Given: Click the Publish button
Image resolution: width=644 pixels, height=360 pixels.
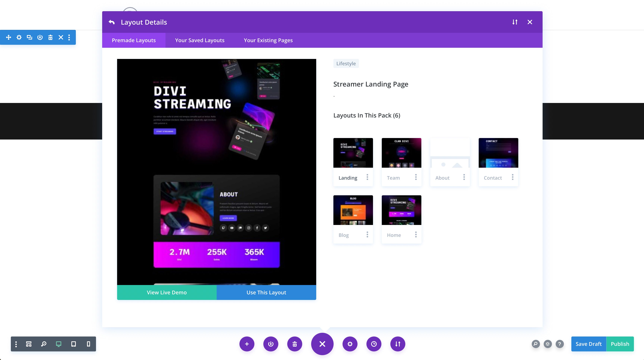Looking at the screenshot, I should (620, 344).
